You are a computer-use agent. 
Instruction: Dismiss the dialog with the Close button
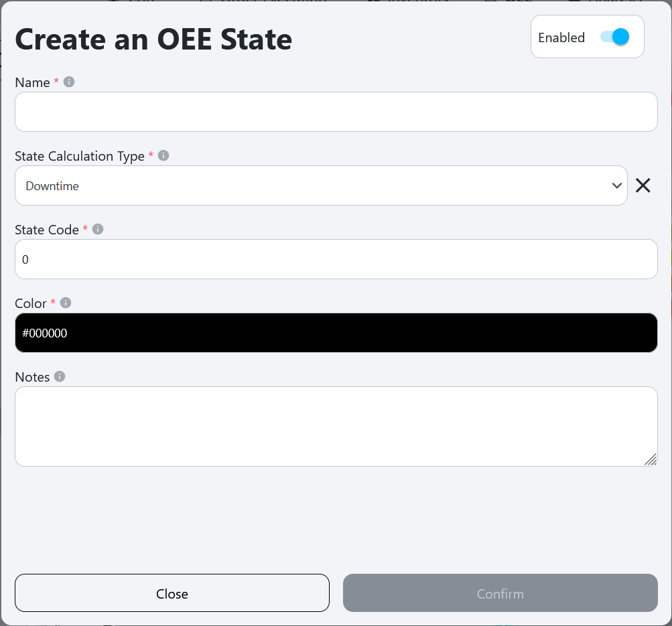pos(172,593)
